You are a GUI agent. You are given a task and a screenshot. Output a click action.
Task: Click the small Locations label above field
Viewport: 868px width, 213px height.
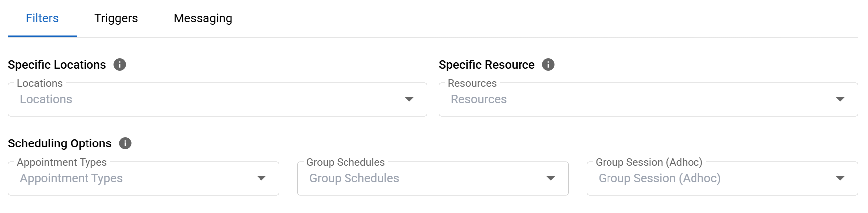[x=40, y=83]
